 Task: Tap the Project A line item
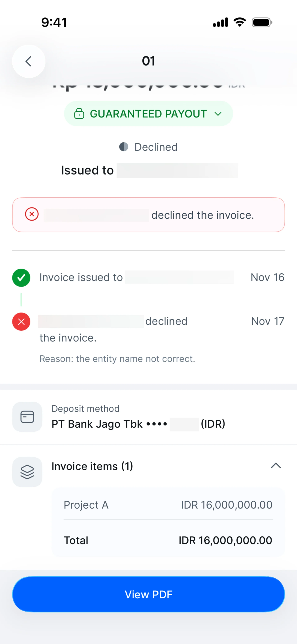[86, 505]
